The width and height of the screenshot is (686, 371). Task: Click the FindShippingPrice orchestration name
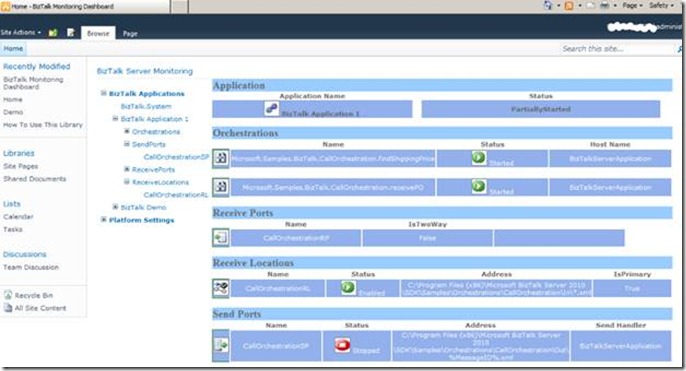point(333,158)
